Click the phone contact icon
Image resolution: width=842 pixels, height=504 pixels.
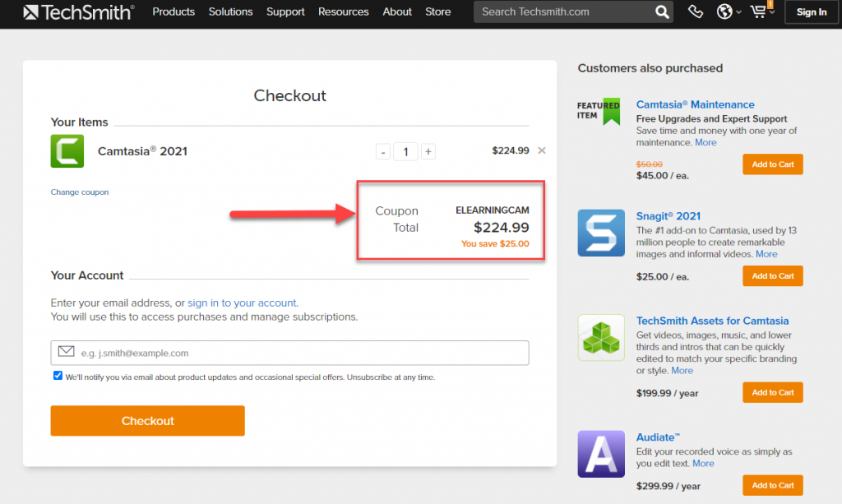696,12
